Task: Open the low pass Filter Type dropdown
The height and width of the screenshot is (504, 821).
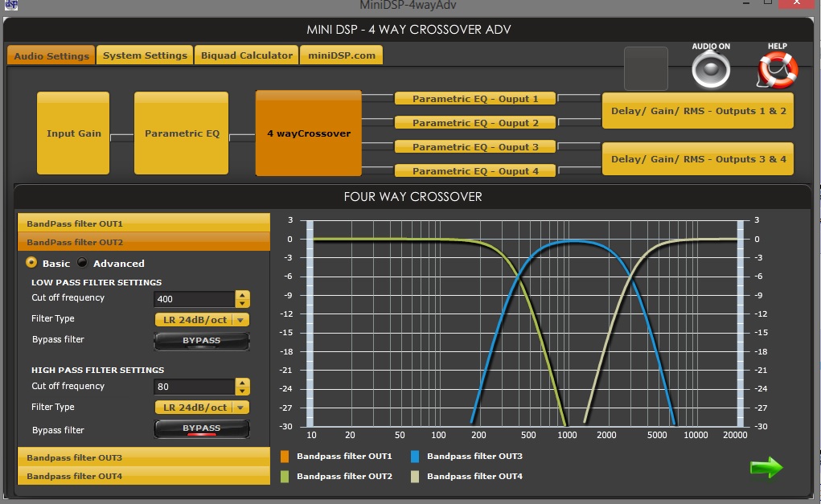Action: coord(202,319)
